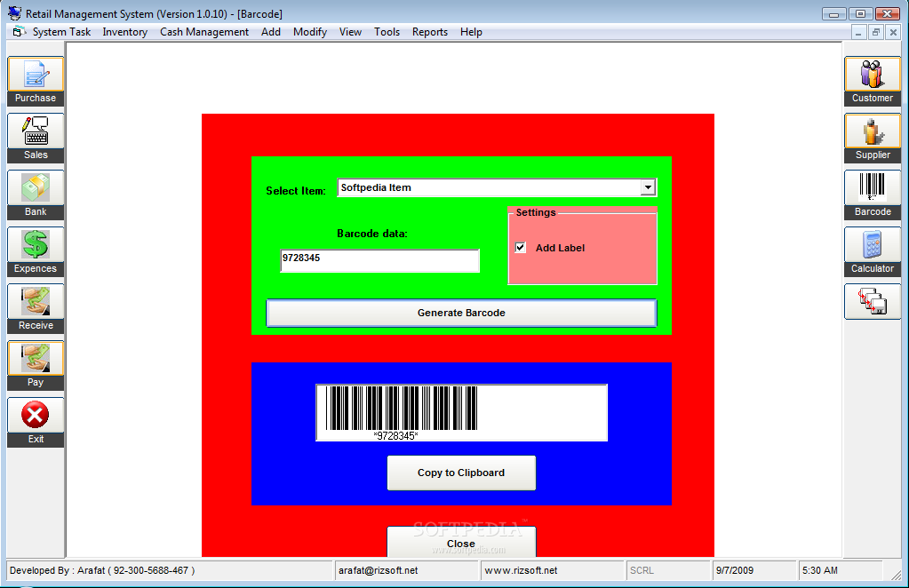Click the Close button on barcode form
Image resolution: width=909 pixels, height=588 pixels.
(x=461, y=542)
